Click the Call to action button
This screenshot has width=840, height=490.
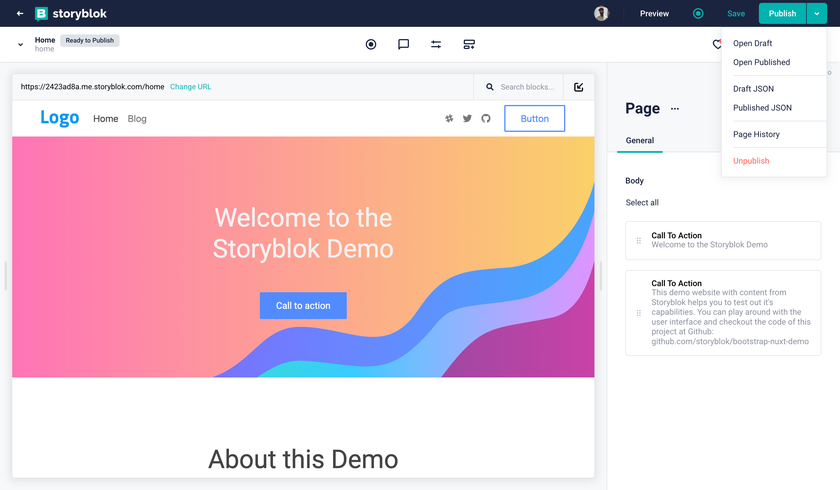(x=303, y=306)
